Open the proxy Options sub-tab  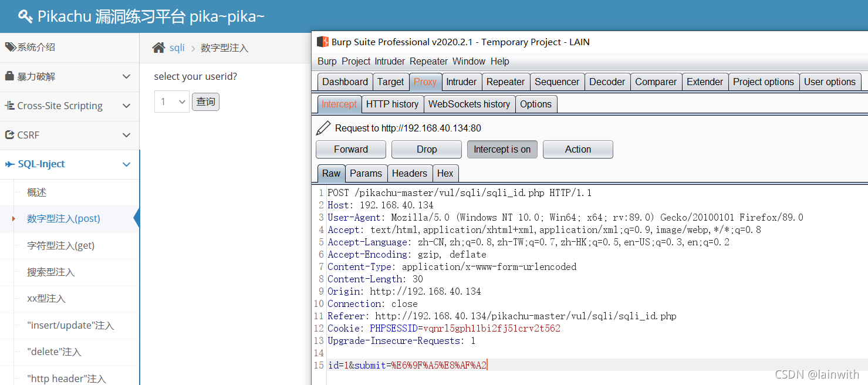tap(536, 104)
